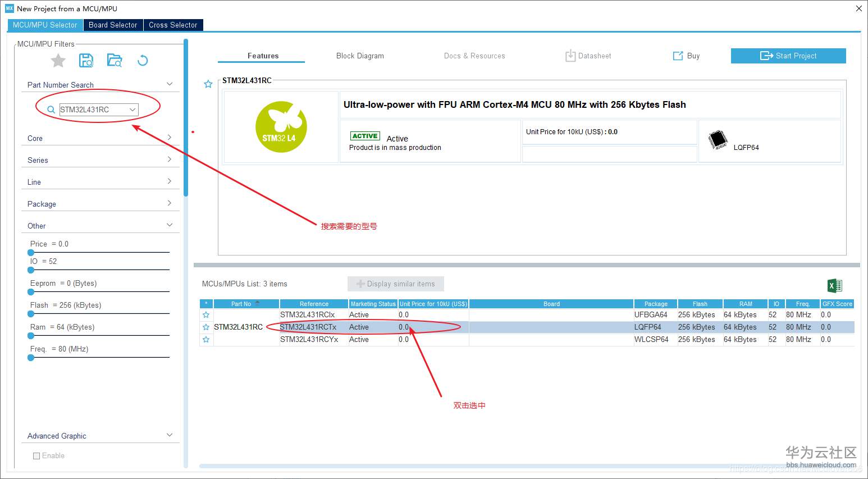Collapse Part Number Search section
The image size is (868, 479).
coord(170,84)
